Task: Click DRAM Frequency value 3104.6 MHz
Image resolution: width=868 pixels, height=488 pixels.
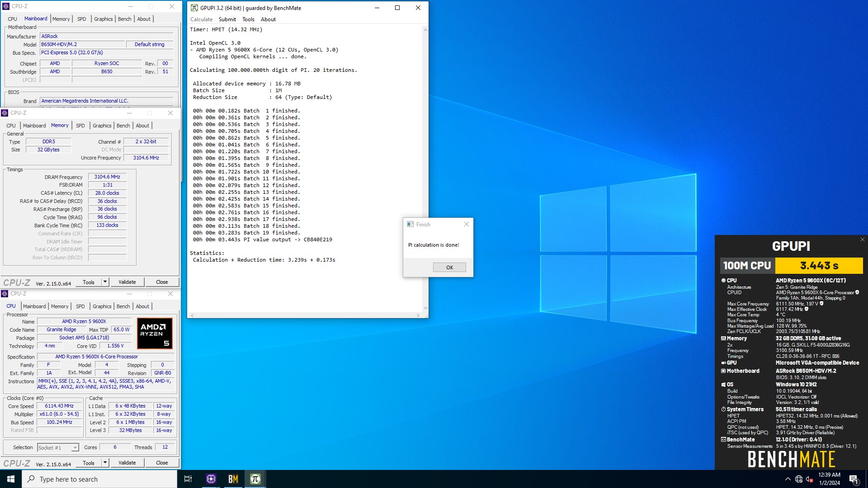Action: point(107,177)
